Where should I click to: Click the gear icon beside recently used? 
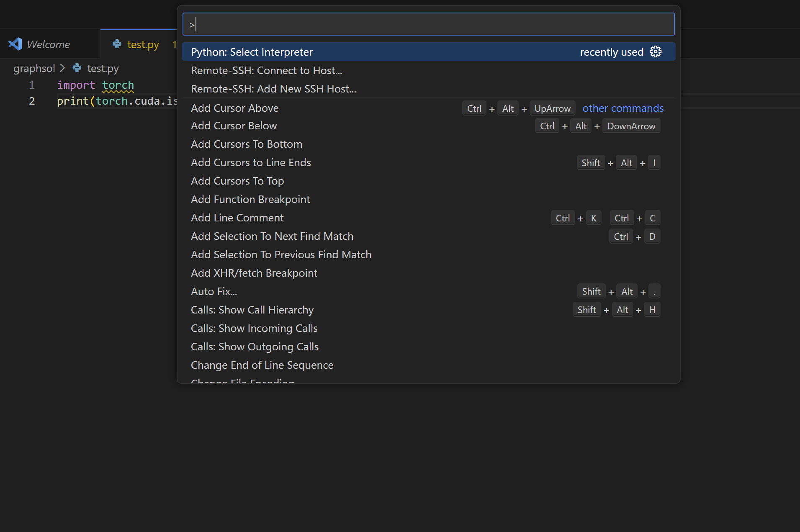tap(656, 52)
